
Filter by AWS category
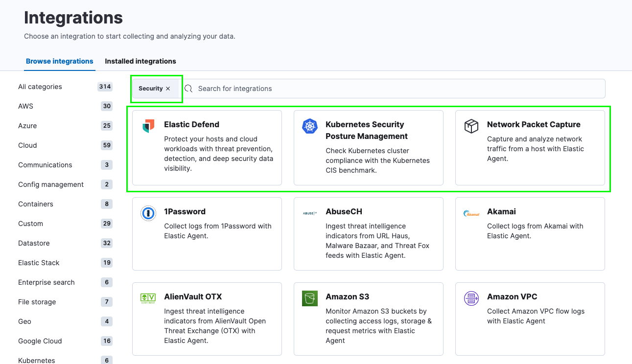click(x=26, y=106)
